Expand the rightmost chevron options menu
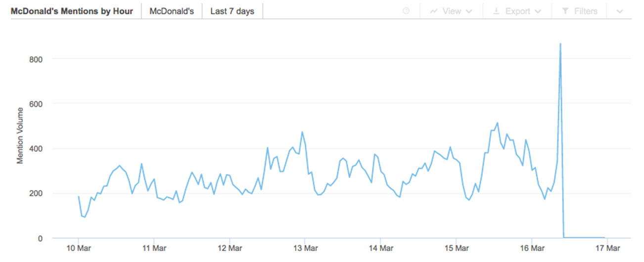Screen dimensions: 644x262 [x=620, y=11]
